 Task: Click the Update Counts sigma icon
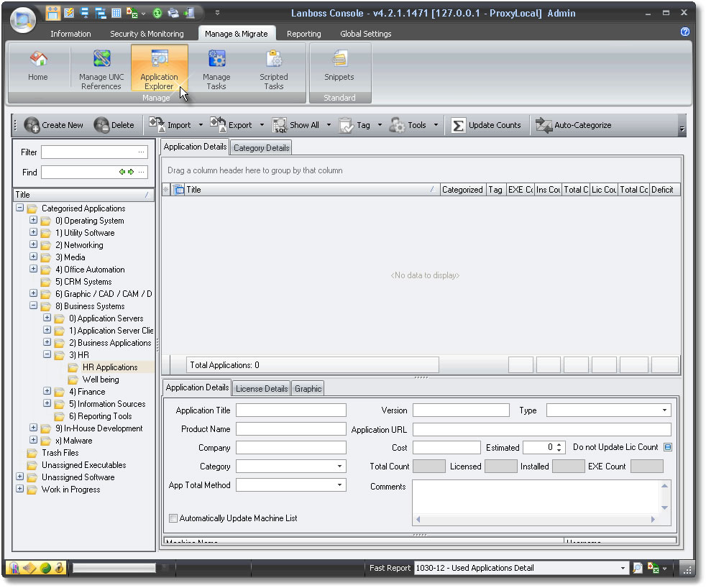tap(458, 126)
